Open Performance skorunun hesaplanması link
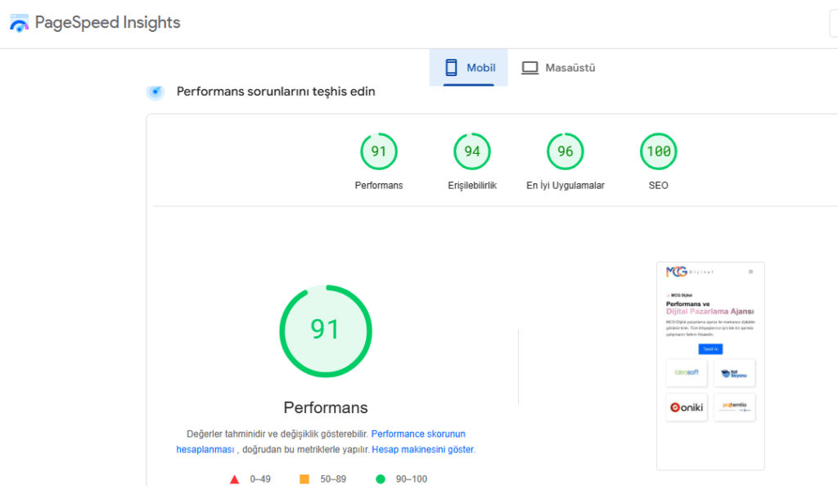838x504 pixels. click(x=417, y=434)
